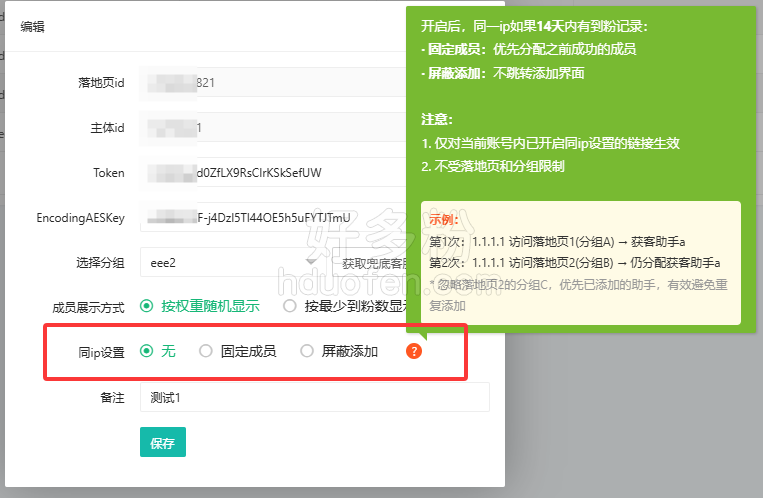Screen dimensions: 763x498
Task: Click the 获取兜底客服 button
Action: point(372,264)
